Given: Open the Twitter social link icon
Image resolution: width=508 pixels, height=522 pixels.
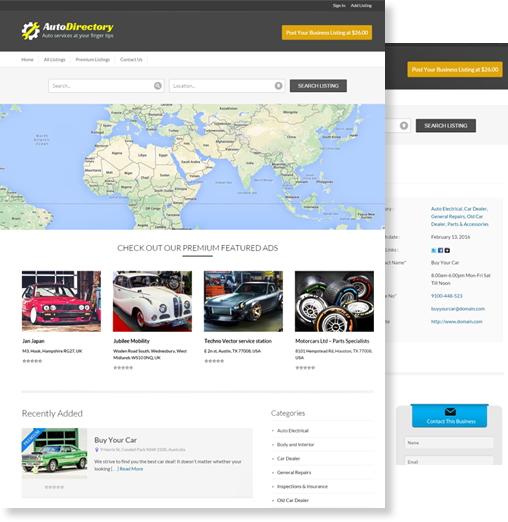Looking at the screenshot, I should pyautogui.click(x=434, y=250).
